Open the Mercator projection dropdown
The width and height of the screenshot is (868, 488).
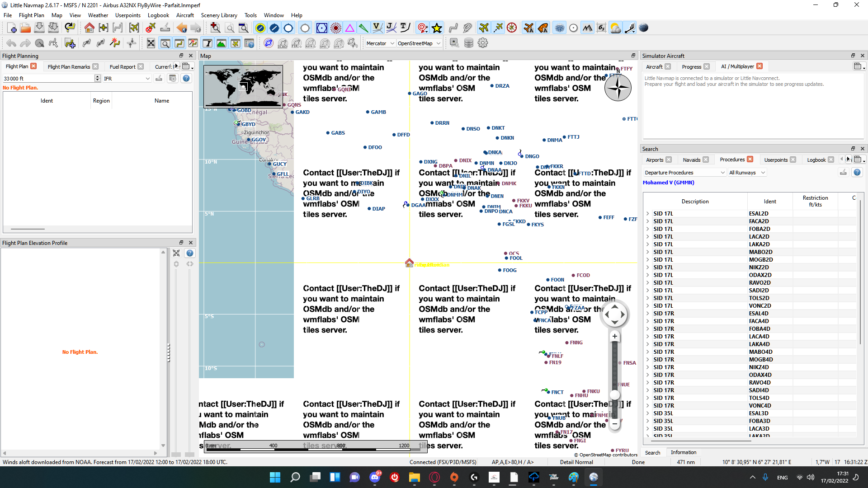coord(380,43)
